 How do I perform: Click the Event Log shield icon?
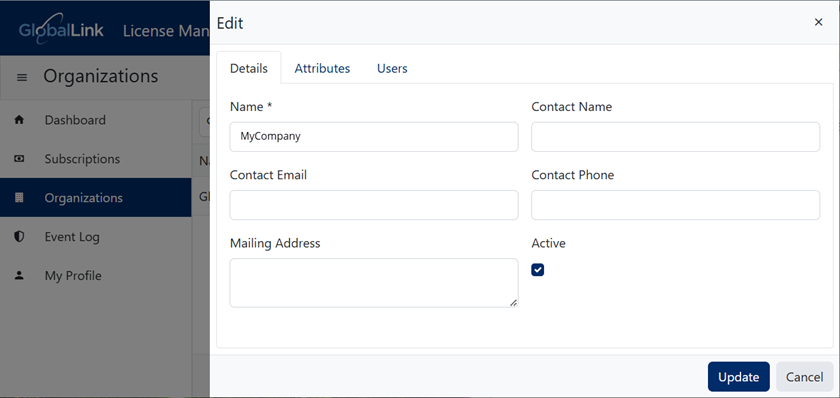pos(19,237)
